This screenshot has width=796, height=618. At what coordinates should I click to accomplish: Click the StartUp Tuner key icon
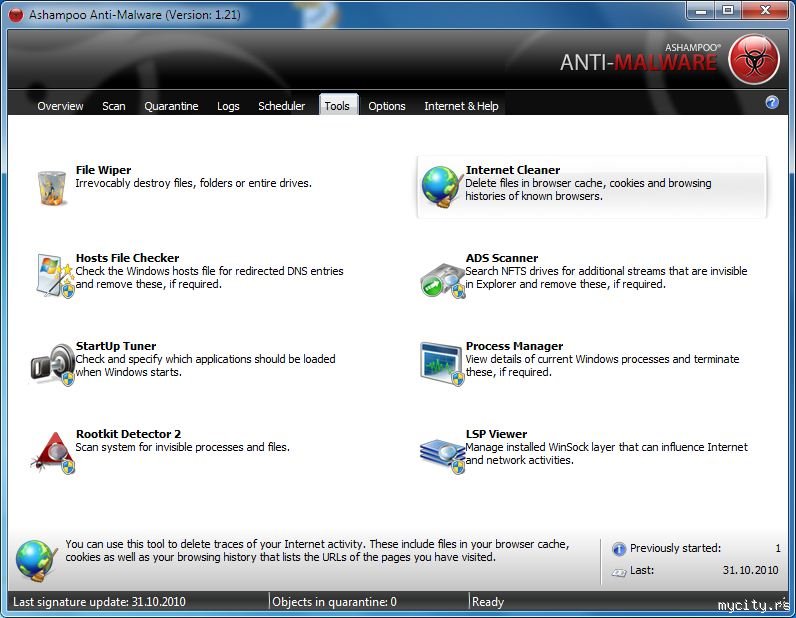52,364
